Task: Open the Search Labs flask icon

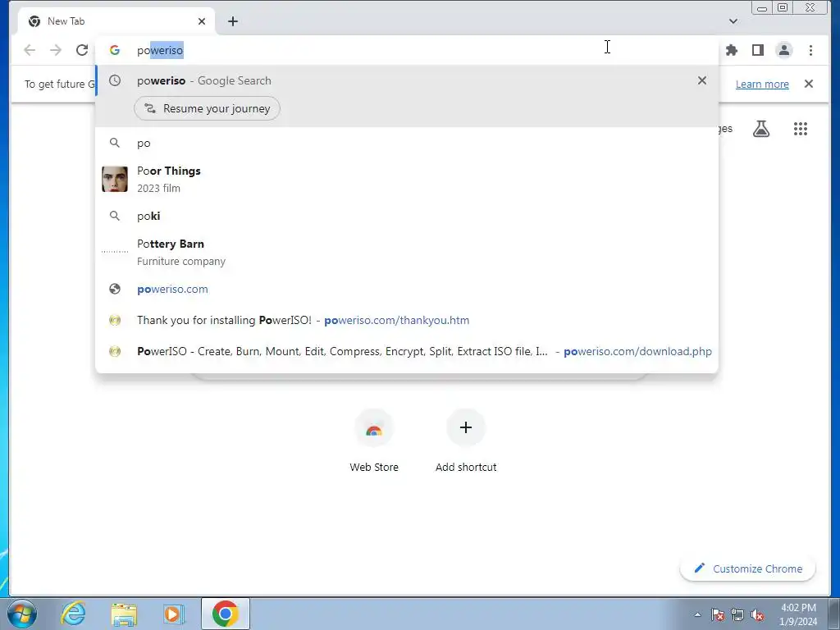Action: [x=760, y=129]
